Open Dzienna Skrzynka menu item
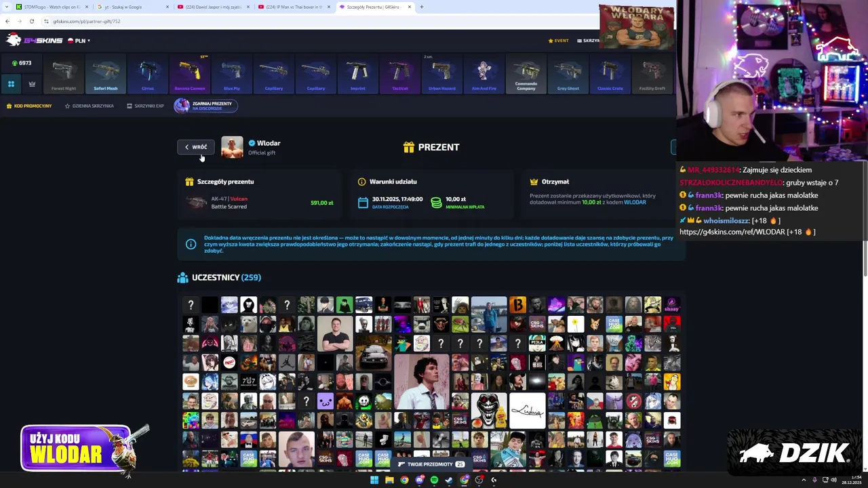 point(89,106)
